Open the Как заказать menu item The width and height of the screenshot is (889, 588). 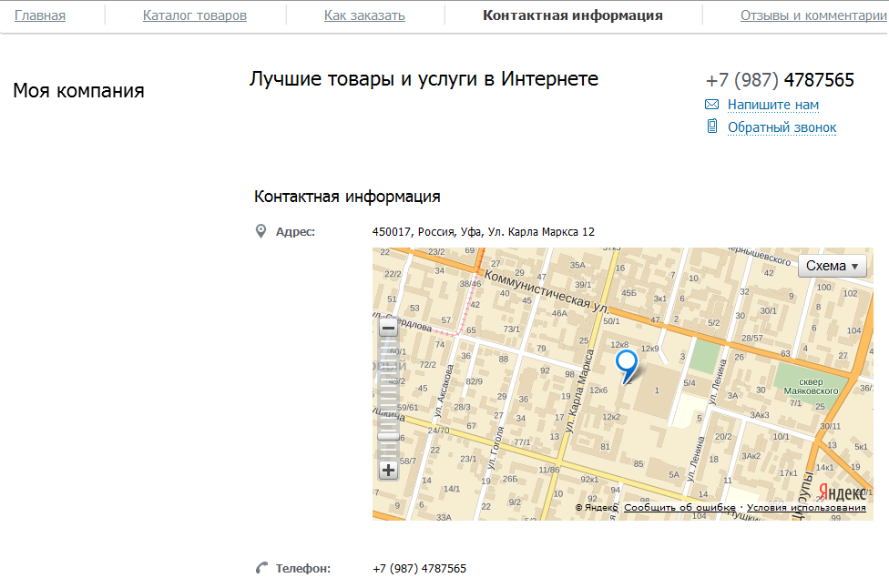coord(364,15)
